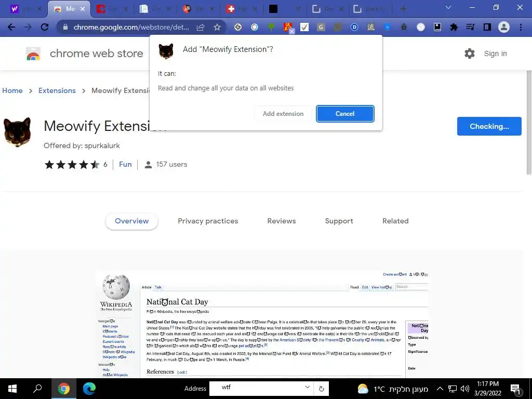Click "Offered by: spurkalurk" text
Viewport: 532px width, 399px height.
pyautogui.click(x=82, y=145)
